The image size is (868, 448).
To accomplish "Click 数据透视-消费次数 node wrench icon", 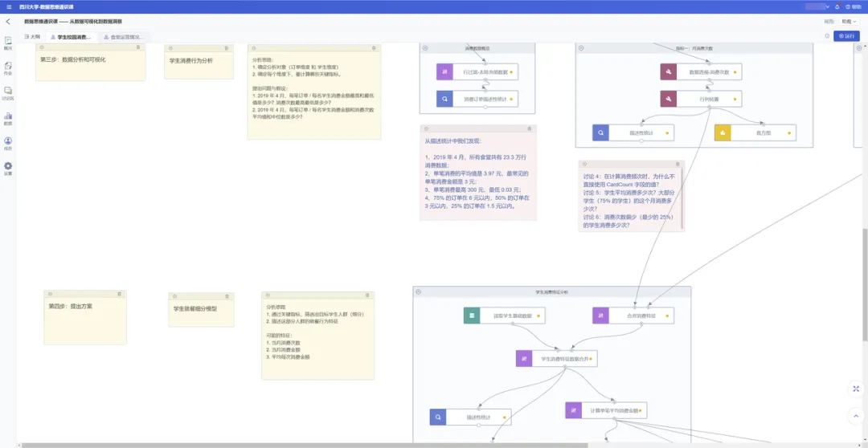I will point(669,72).
